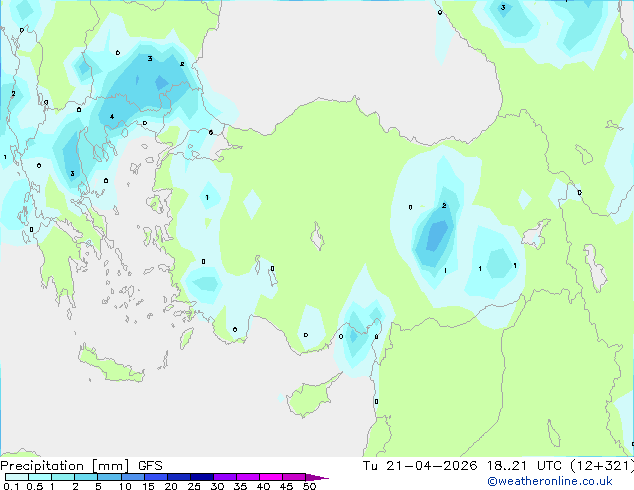Viewport: 634px width, 490px height.
Task: Click the "GFS" model label
Action: click(x=150, y=466)
